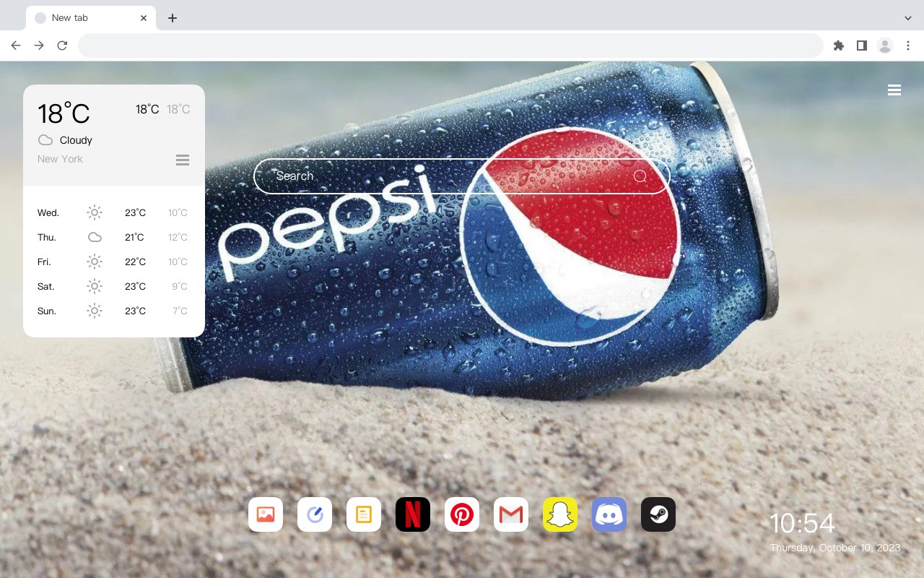Click the Thursday, October 10, 2023 date
The height and width of the screenshot is (578, 924).
pos(835,548)
